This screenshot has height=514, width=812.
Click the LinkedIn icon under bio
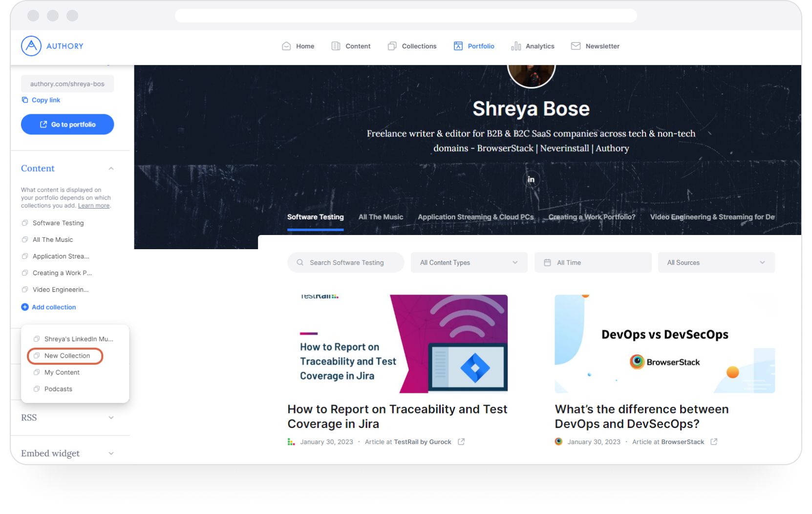(531, 179)
